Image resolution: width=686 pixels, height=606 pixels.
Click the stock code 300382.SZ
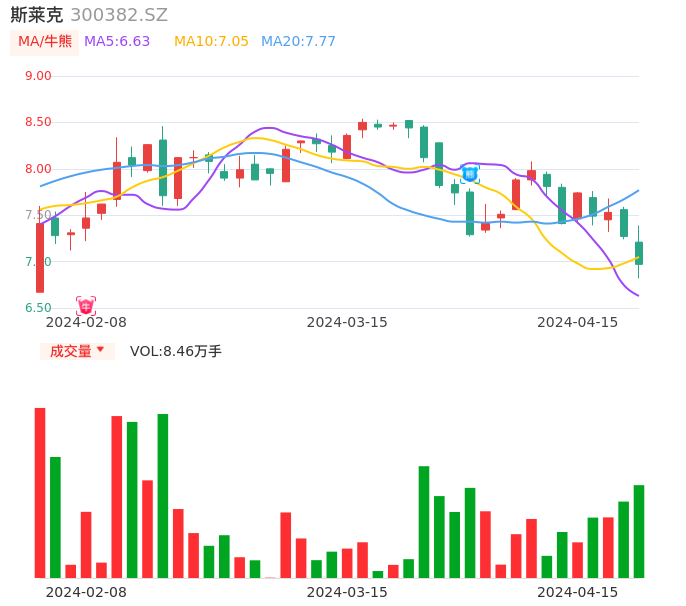[x=119, y=15]
